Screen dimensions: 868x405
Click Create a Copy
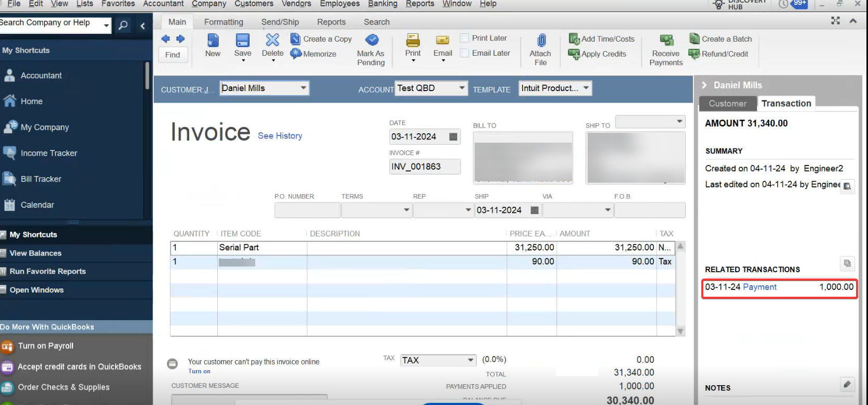pos(321,39)
